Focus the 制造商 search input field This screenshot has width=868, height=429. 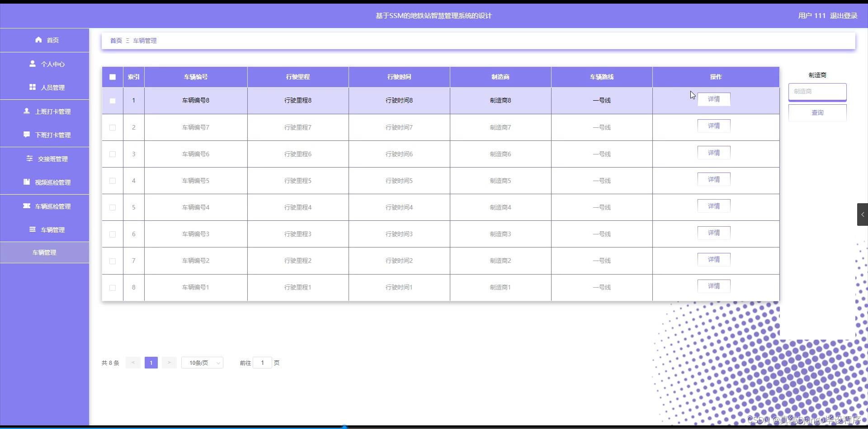pyautogui.click(x=817, y=92)
